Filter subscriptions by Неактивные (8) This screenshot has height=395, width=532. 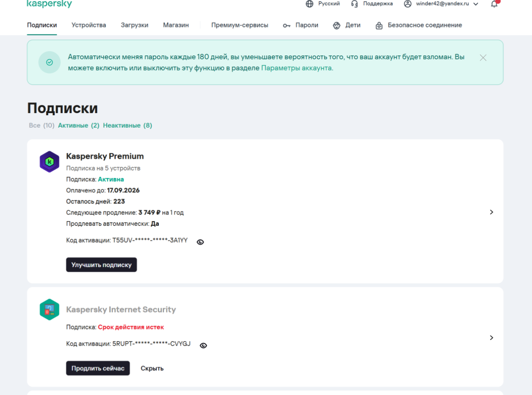pos(128,125)
